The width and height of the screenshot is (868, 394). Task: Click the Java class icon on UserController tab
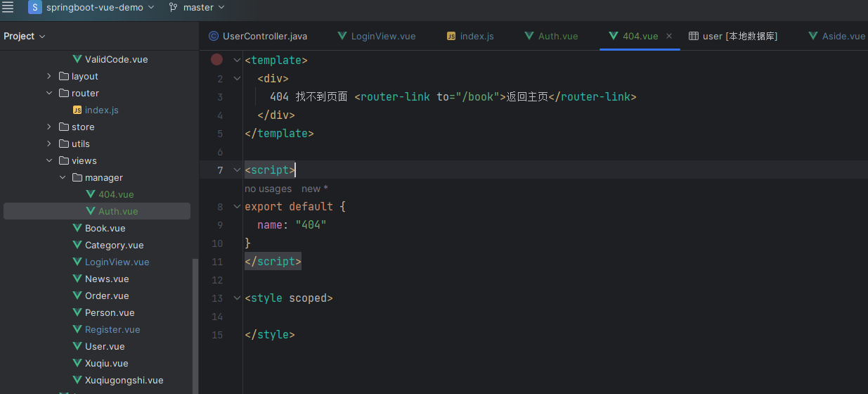tap(214, 36)
